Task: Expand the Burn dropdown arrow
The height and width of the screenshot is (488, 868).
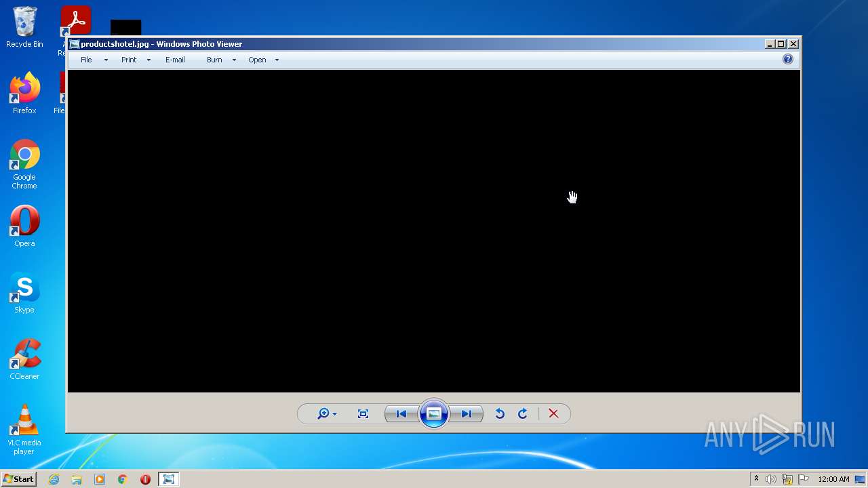Action: point(234,60)
